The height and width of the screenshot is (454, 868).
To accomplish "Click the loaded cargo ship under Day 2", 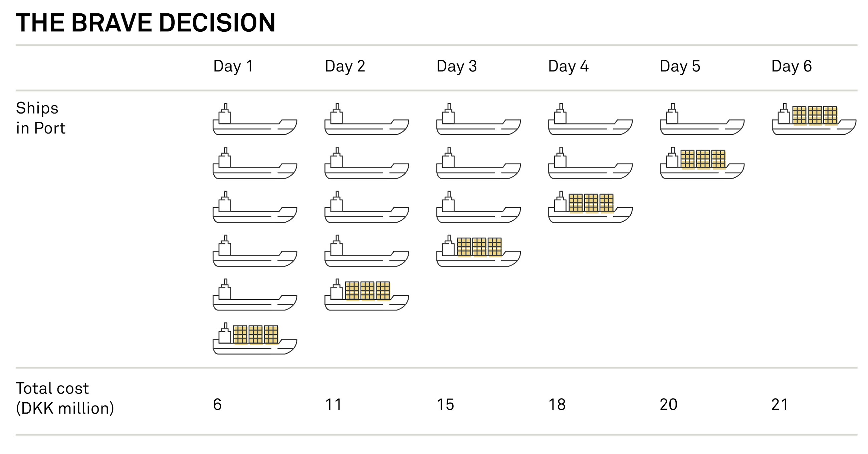I will [367, 295].
